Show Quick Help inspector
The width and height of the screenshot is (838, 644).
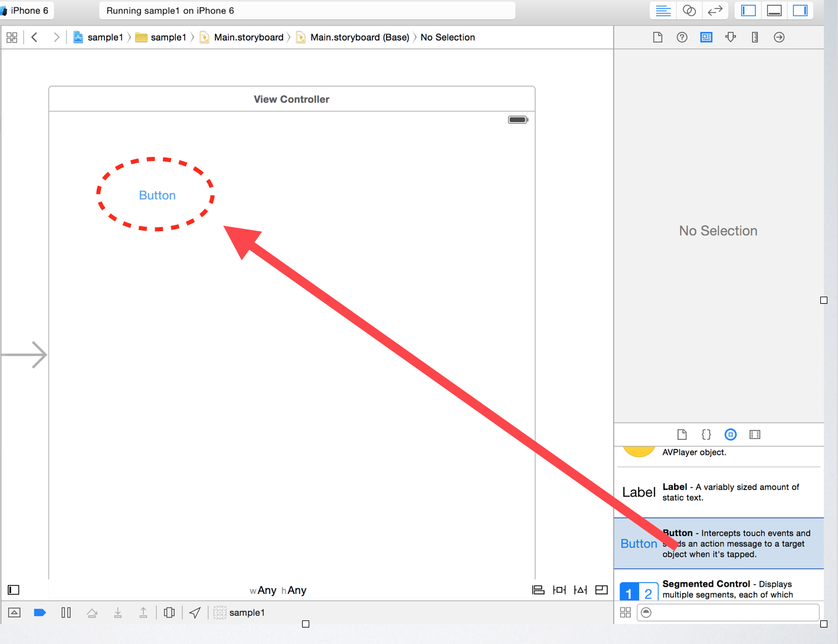[682, 37]
